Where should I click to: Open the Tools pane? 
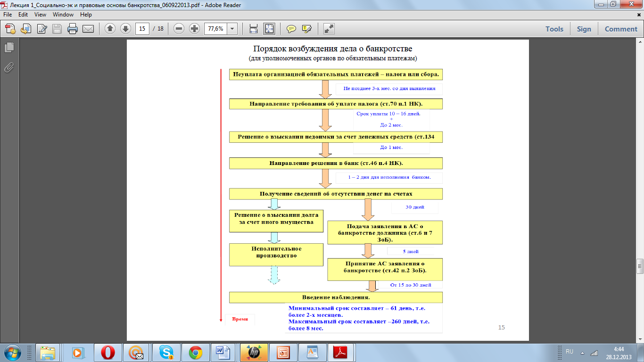554,29
